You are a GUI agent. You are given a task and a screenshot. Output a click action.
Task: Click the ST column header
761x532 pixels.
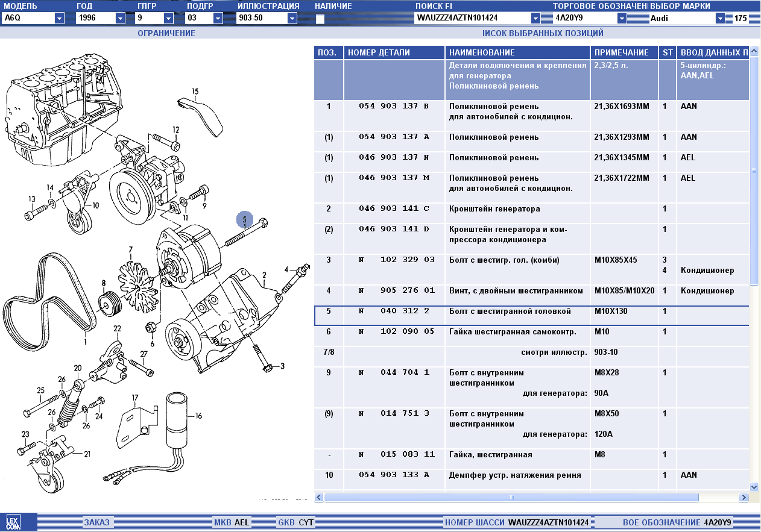coord(668,52)
